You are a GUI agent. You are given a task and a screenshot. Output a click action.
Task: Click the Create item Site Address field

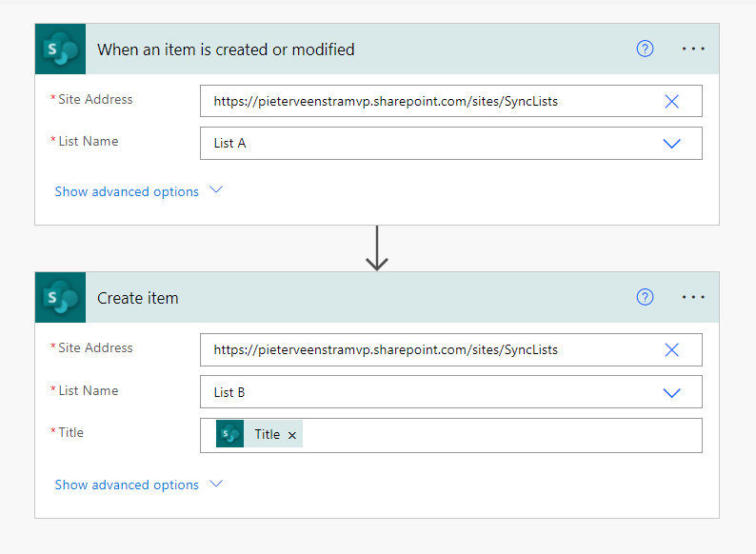450,349
